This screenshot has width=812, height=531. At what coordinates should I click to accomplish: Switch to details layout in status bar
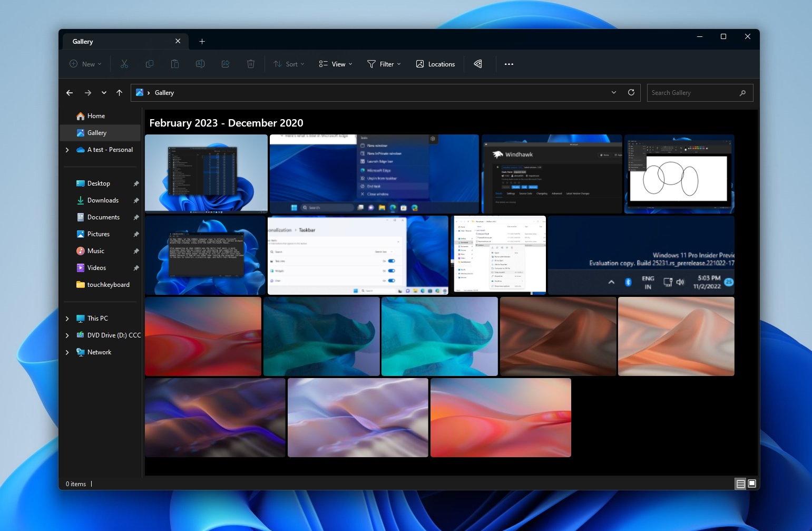(740, 484)
